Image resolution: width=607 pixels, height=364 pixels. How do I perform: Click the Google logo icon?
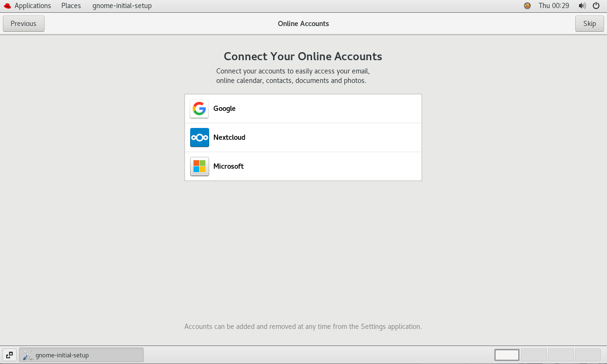(x=199, y=109)
